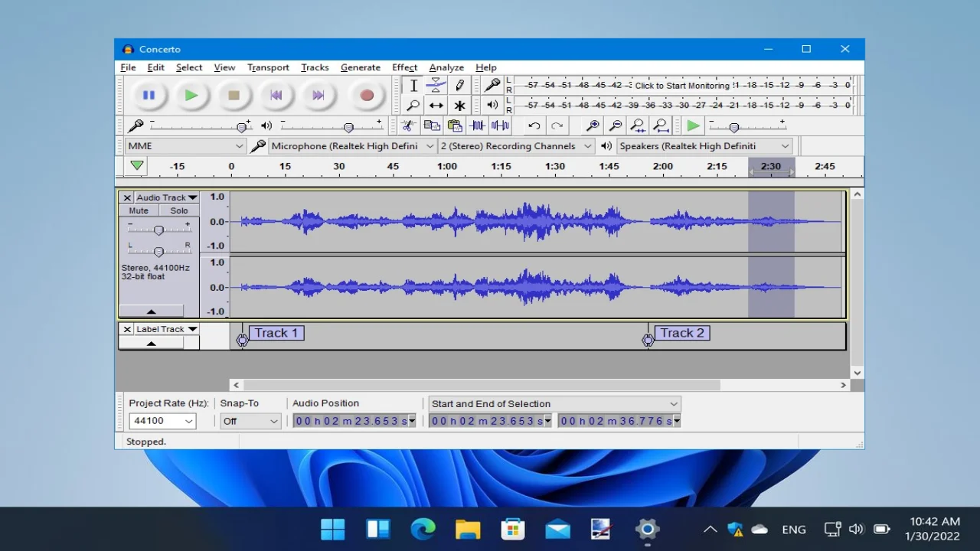Image resolution: width=980 pixels, height=551 pixels.
Task: Open the Audio Track dropdown menu
Action: [166, 197]
